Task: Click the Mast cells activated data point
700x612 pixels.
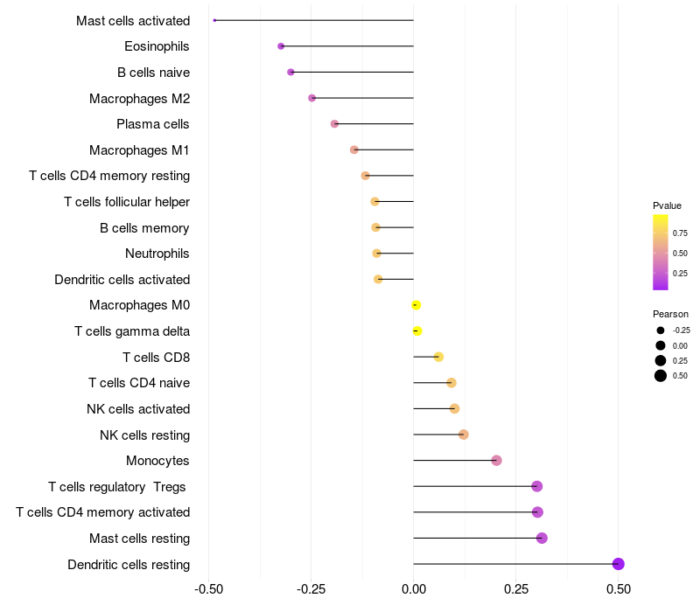Action: (x=214, y=20)
